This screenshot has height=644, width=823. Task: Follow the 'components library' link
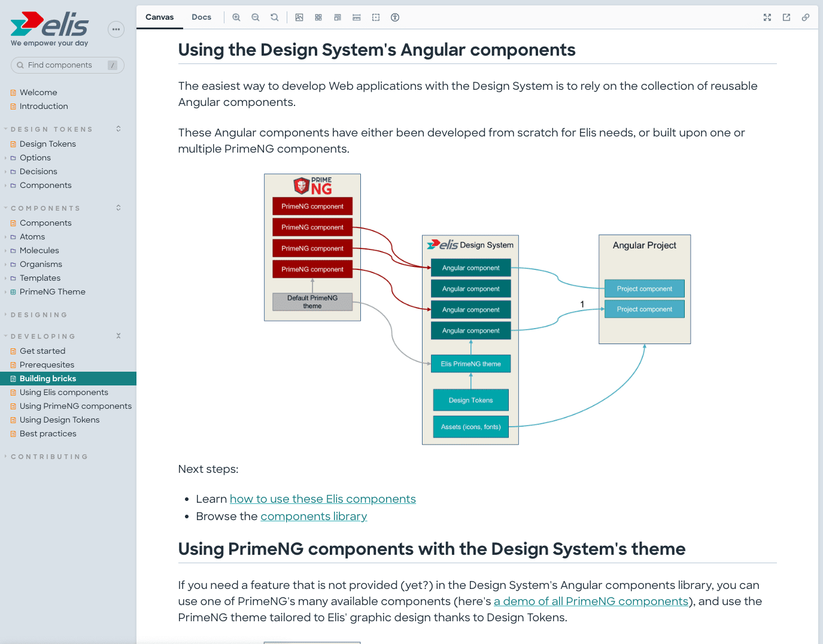[314, 517]
